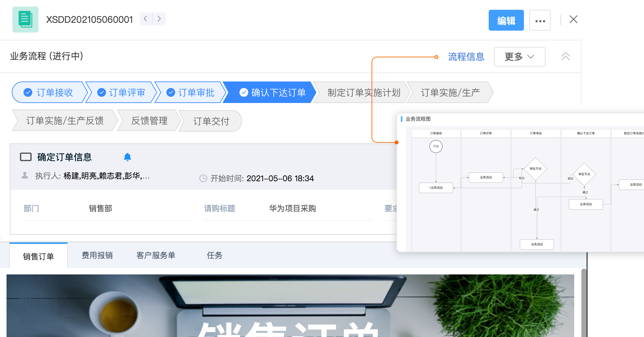
Task: Switch to the 销售订单 tab
Action: pos(38,256)
